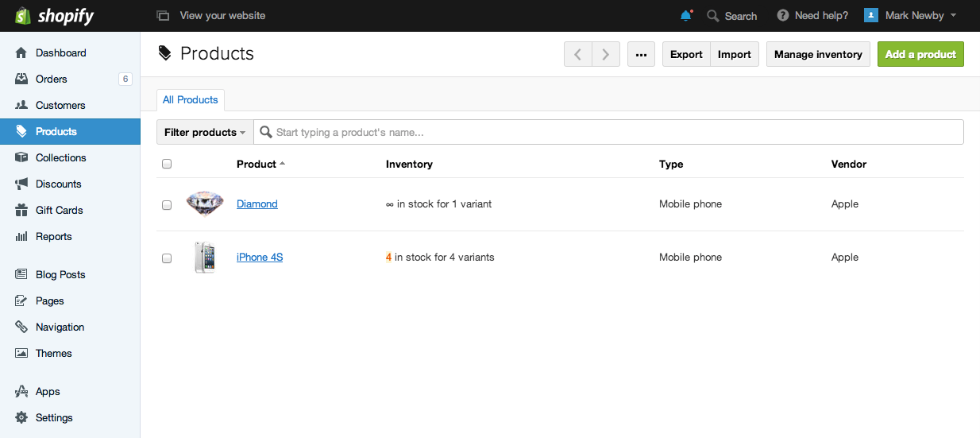Open Settings in the sidebar

coord(70,417)
